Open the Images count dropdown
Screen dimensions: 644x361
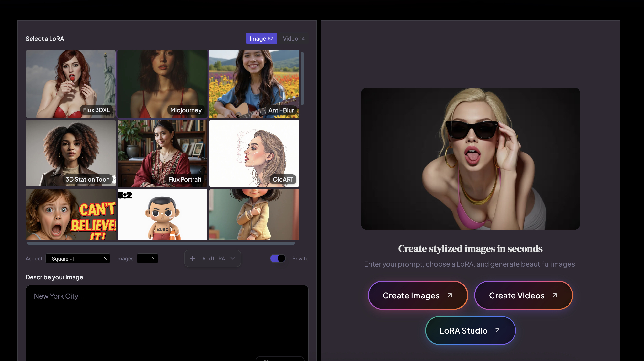pyautogui.click(x=148, y=259)
